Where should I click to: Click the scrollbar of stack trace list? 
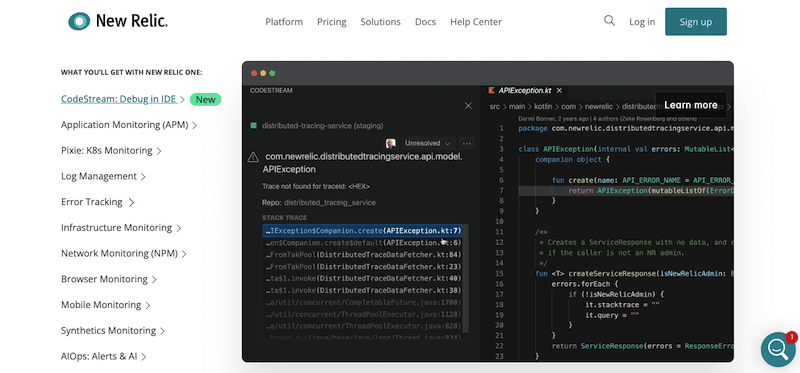[466, 278]
